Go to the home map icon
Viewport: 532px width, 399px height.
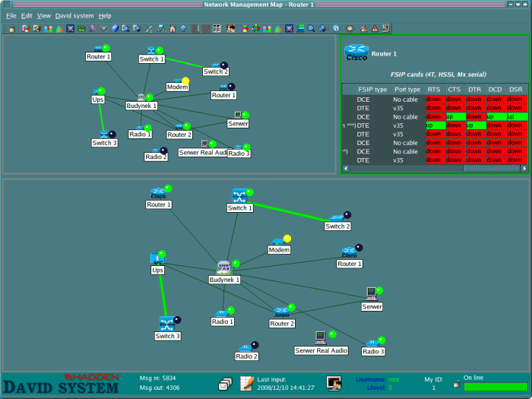coord(173,29)
